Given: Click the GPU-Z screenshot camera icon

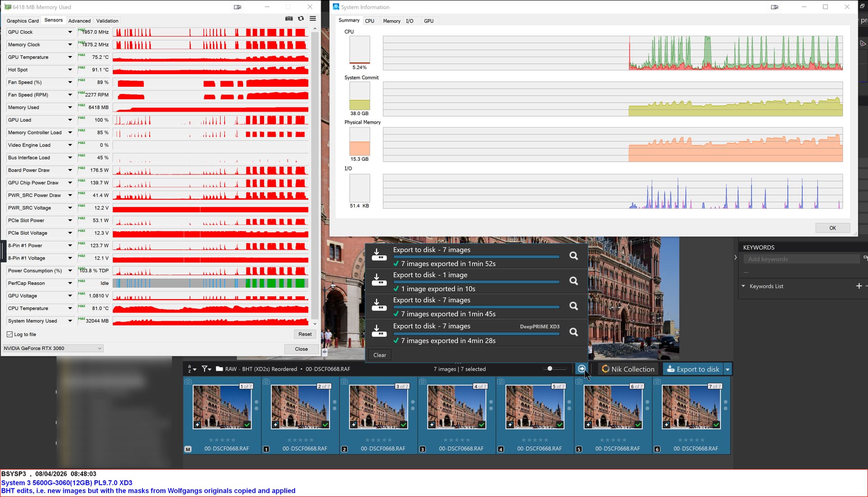Looking at the screenshot, I should (x=289, y=19).
